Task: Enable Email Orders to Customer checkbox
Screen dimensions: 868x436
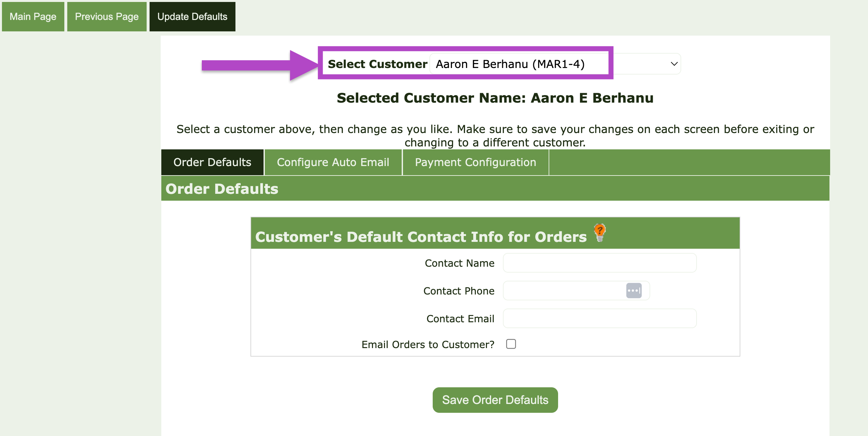Action: tap(511, 344)
